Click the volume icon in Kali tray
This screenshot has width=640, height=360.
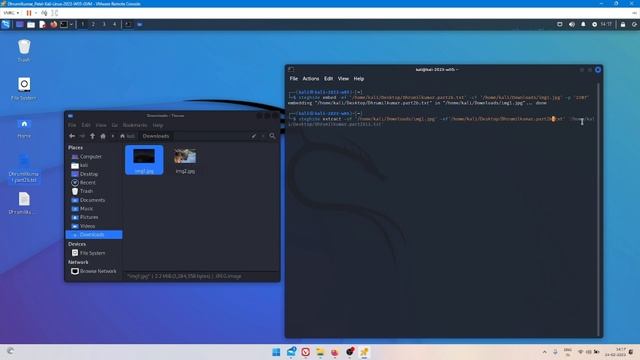572,24
